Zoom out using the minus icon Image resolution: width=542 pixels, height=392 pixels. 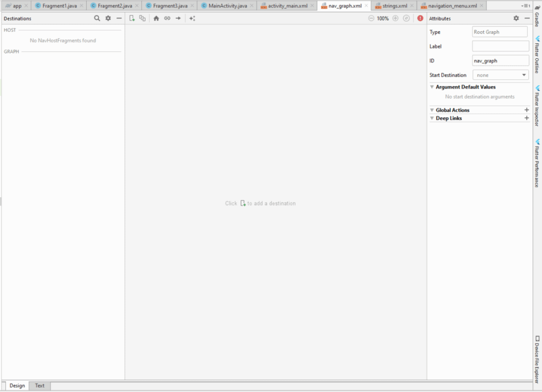click(371, 18)
